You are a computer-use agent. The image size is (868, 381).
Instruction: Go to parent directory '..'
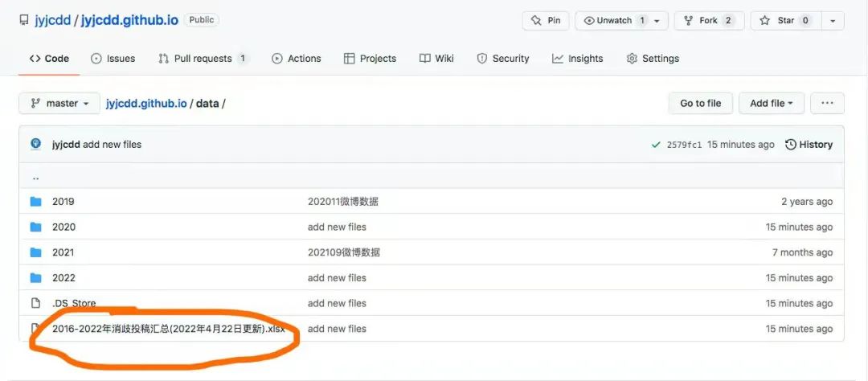click(x=35, y=177)
